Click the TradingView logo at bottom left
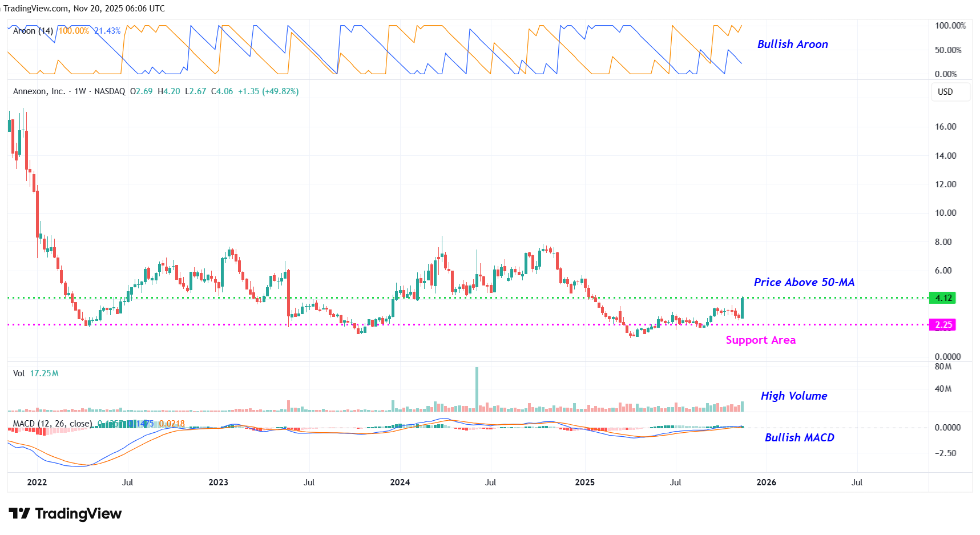 pos(65,514)
